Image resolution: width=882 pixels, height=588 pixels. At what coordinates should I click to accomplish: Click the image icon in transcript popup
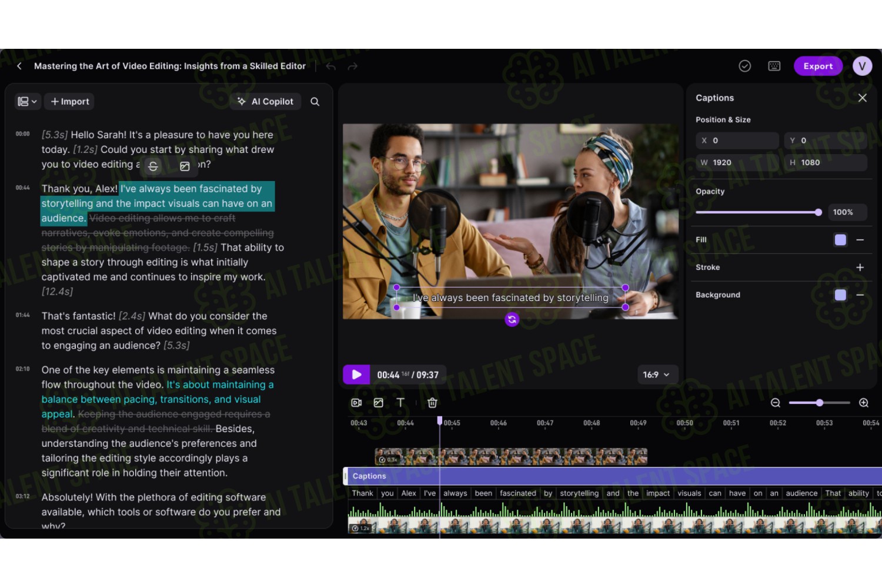coord(185,166)
